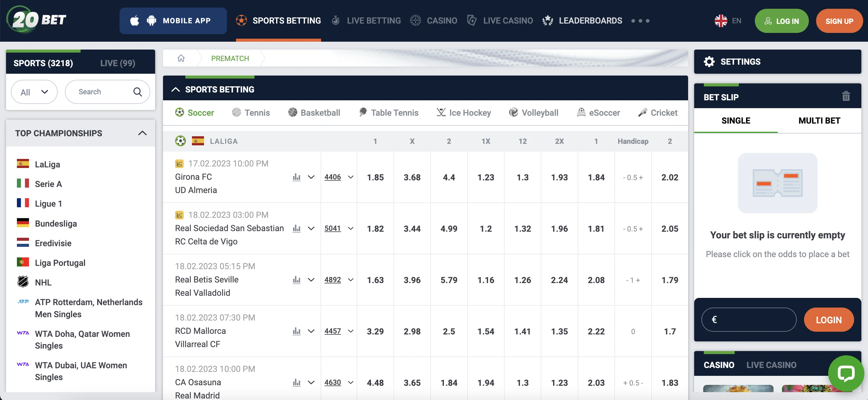Collapse the Top Championships section
This screenshot has width=868, height=400.
coord(142,133)
